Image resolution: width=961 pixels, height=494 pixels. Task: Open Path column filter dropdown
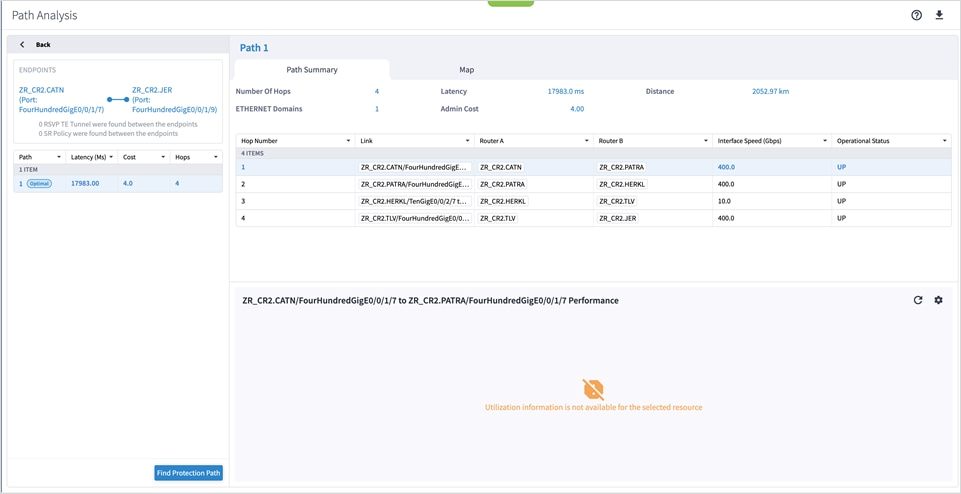click(x=59, y=158)
